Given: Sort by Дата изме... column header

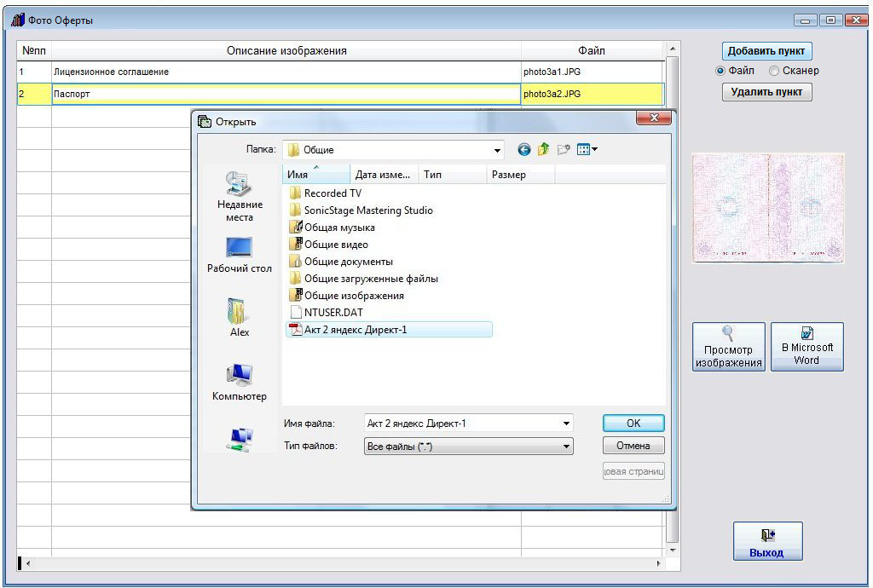Looking at the screenshot, I should [384, 174].
